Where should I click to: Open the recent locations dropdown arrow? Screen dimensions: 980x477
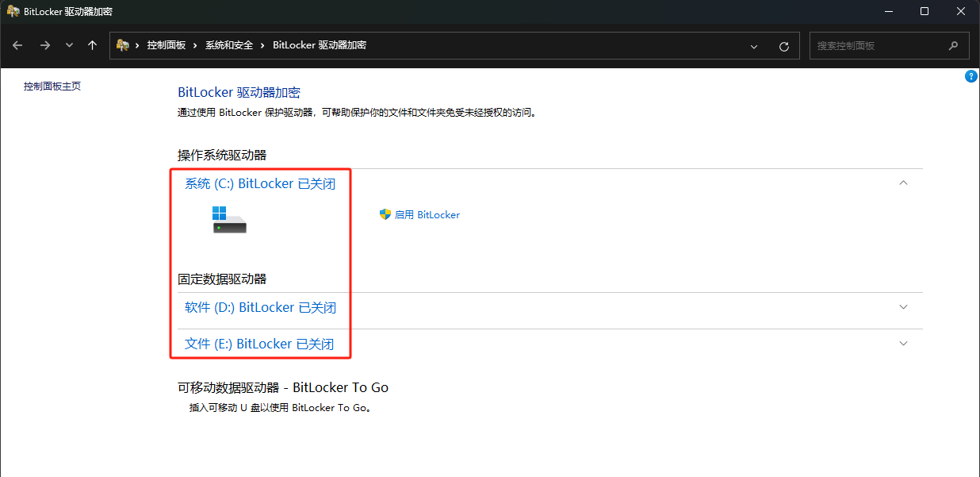coord(69,45)
